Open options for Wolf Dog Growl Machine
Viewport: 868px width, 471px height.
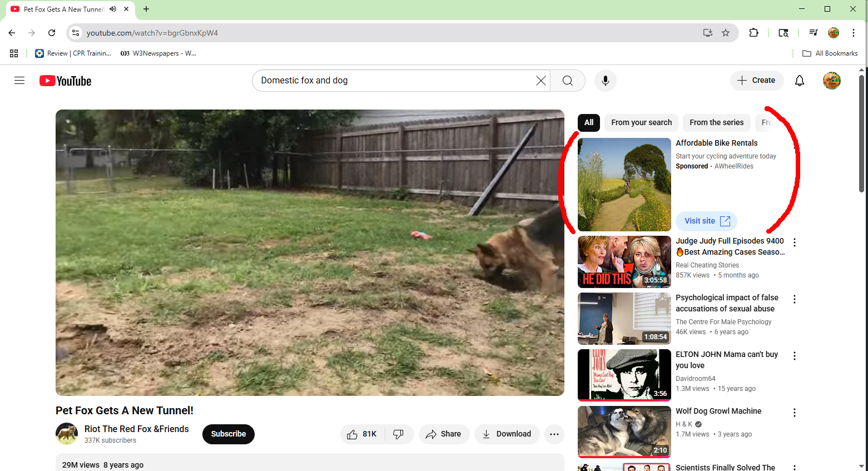(795, 413)
